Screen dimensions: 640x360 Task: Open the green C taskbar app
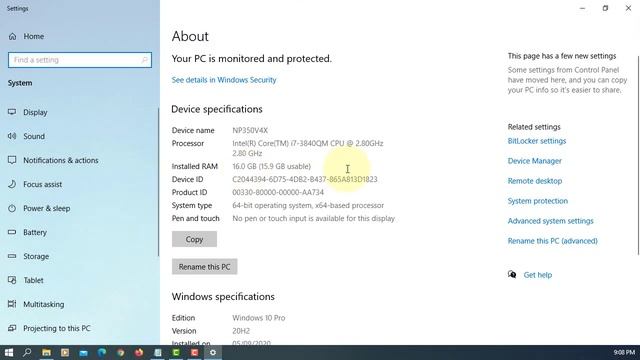click(176, 353)
